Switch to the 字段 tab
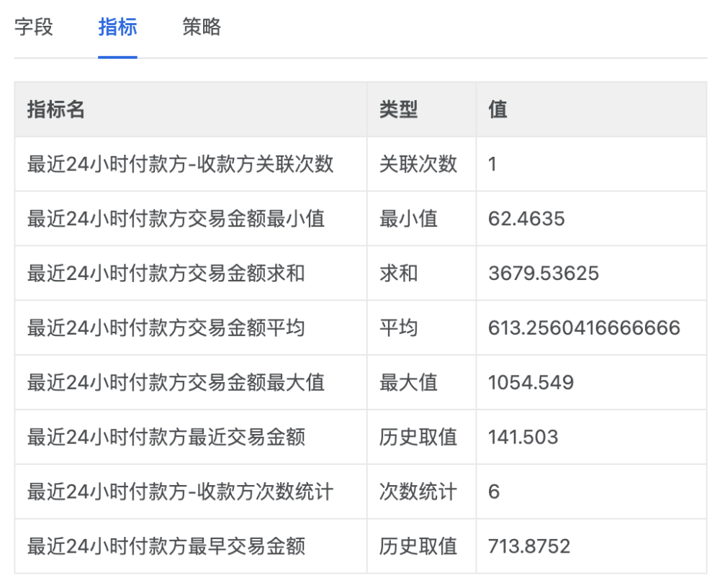 click(34, 28)
